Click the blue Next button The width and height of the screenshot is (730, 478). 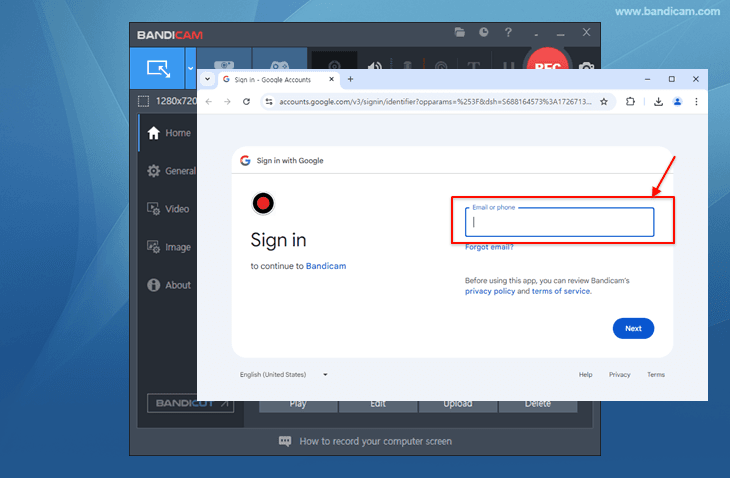tap(633, 329)
